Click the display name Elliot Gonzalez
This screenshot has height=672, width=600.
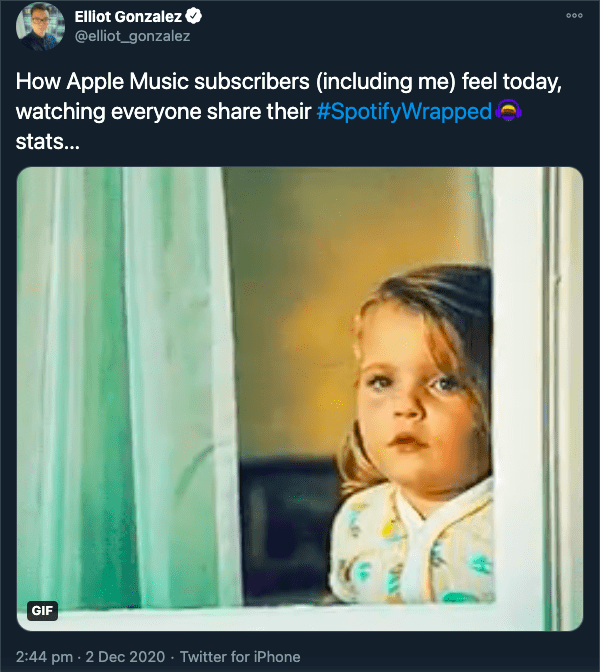click(128, 17)
